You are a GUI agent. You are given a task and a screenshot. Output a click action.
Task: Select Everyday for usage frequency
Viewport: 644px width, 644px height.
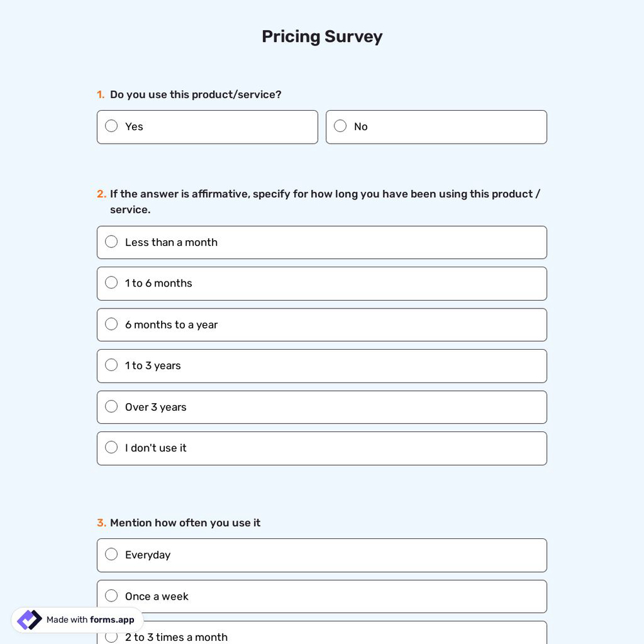tap(111, 554)
